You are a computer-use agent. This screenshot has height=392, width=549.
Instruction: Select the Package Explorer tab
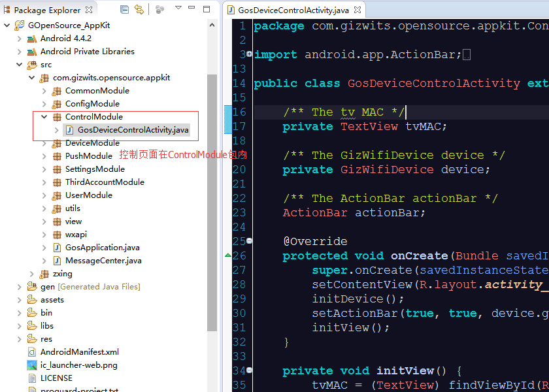(x=46, y=10)
